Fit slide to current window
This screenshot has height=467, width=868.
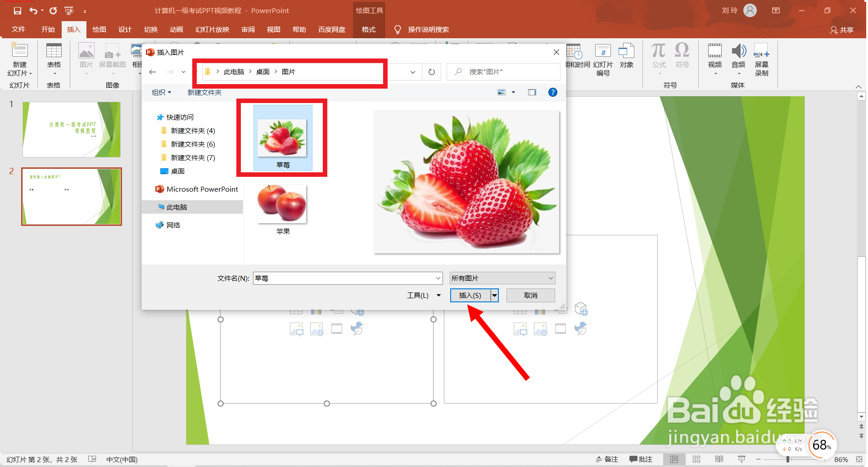(859, 459)
